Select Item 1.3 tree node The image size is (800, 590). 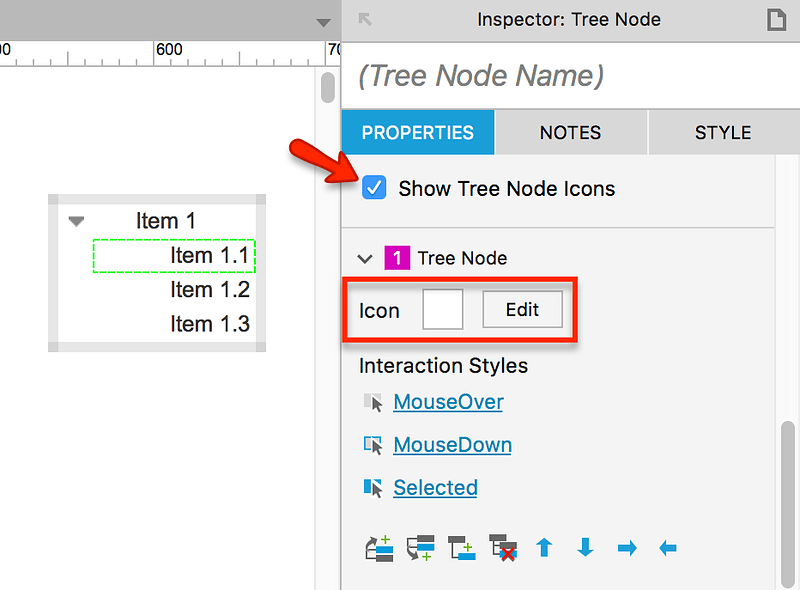pyautogui.click(x=210, y=324)
